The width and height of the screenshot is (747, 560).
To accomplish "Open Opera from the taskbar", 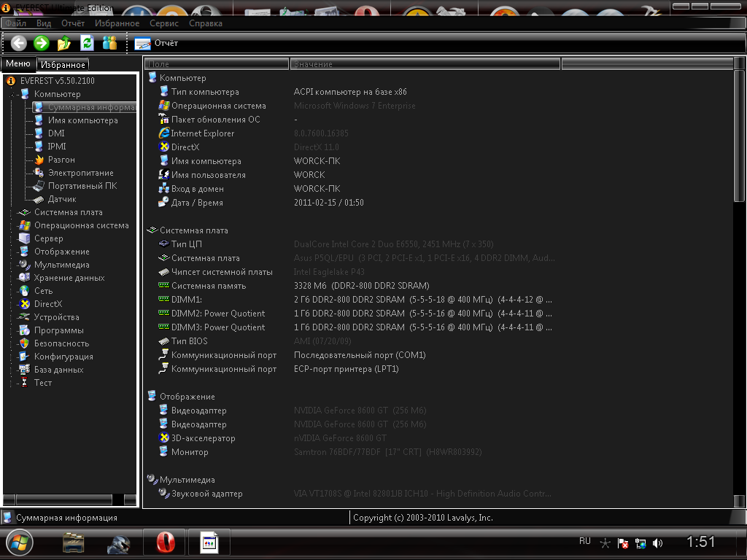I will [x=165, y=542].
